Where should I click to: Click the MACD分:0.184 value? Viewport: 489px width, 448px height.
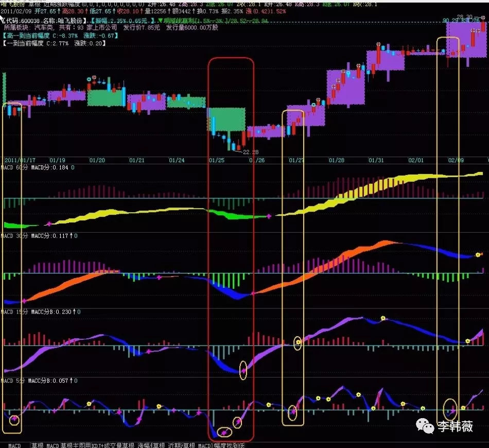coord(49,167)
